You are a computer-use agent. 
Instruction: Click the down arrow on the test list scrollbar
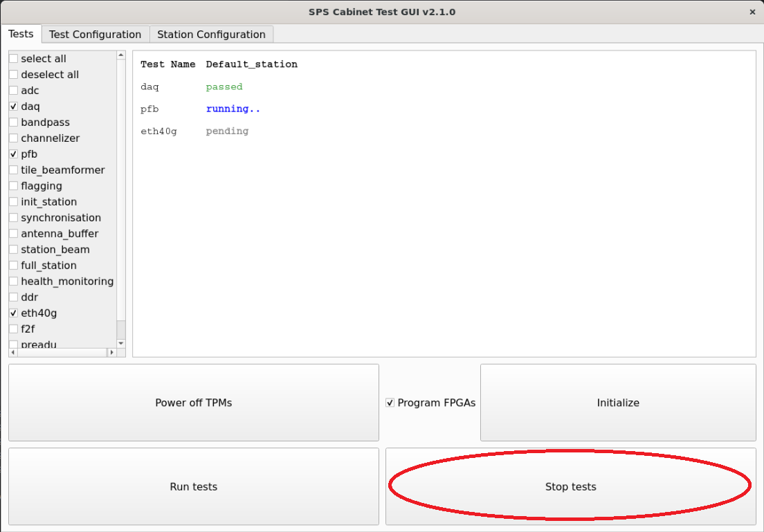[x=120, y=344]
